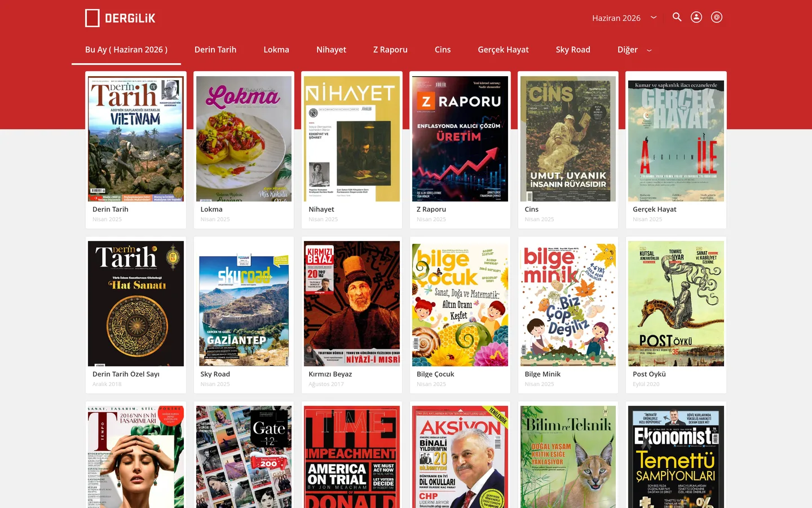Click the Derin Tarih title under the Vietnam cover
Screen dimensions: 812x508
(111, 209)
